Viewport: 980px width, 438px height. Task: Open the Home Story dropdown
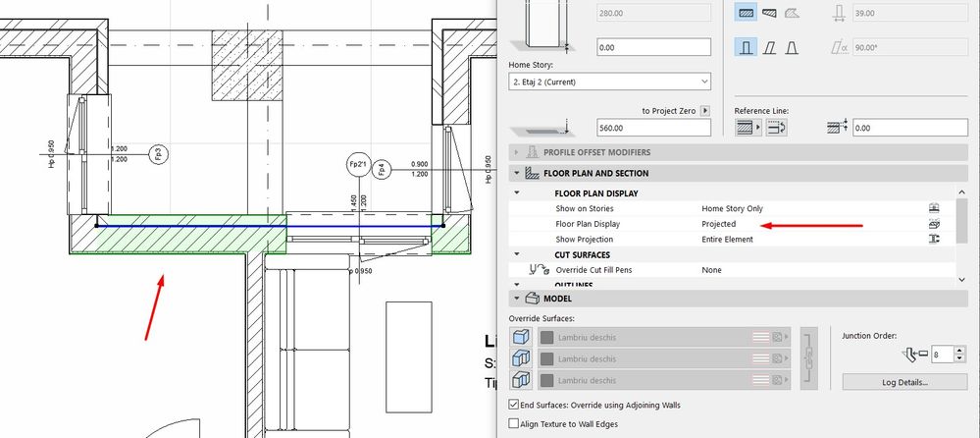coord(609,82)
